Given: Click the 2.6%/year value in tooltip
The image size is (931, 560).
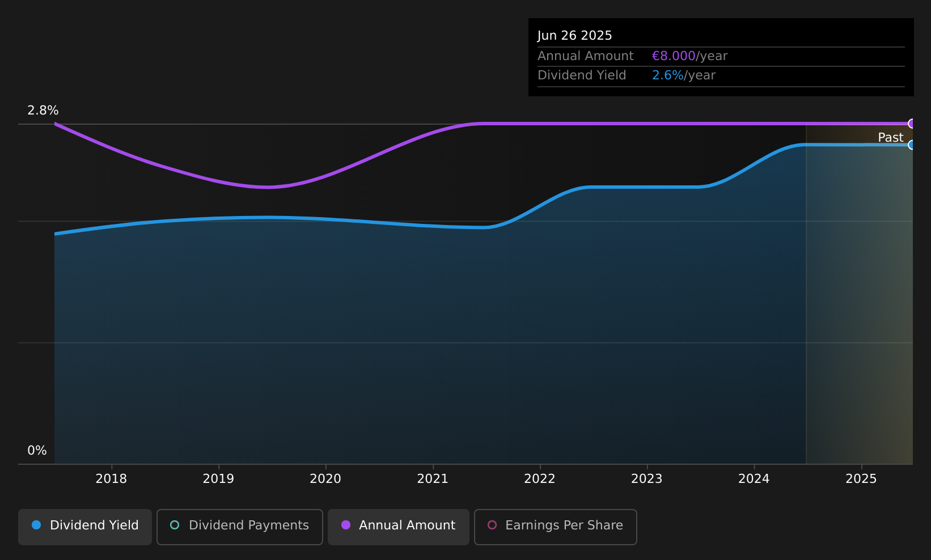Looking at the screenshot, I should point(684,75).
